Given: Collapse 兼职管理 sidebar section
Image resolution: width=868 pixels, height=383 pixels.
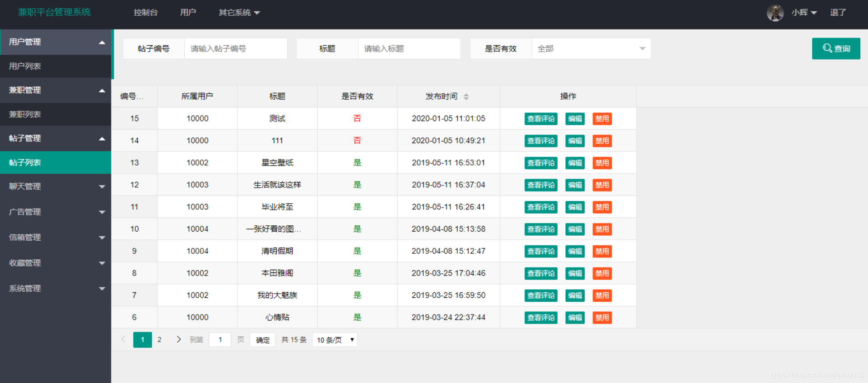Looking at the screenshot, I should click(55, 90).
